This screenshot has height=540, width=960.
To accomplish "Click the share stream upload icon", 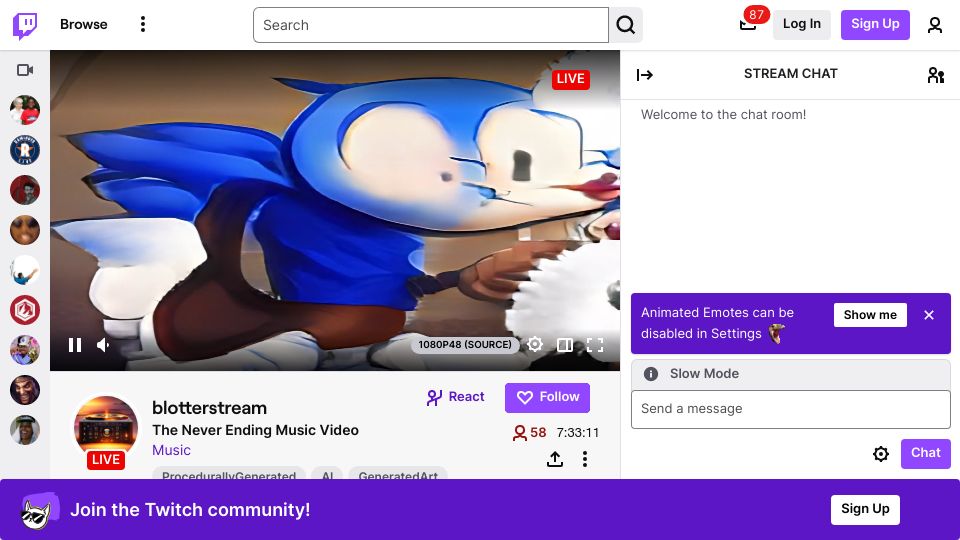I will point(555,459).
